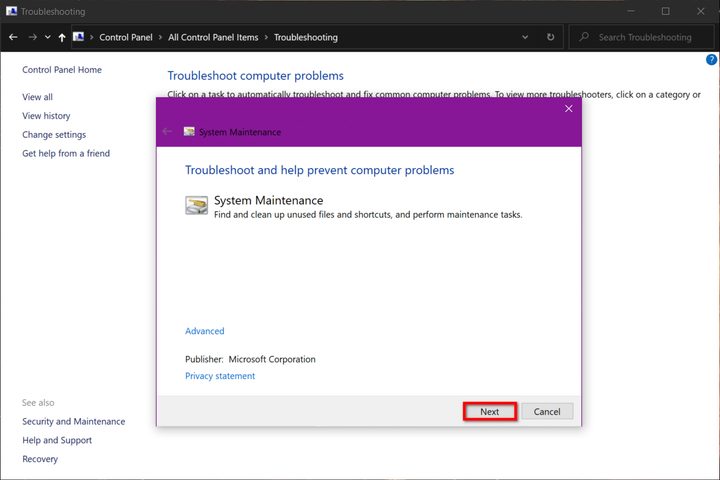The image size is (720, 480).
Task: Open recent locations dropdown arrow
Action: (x=47, y=37)
